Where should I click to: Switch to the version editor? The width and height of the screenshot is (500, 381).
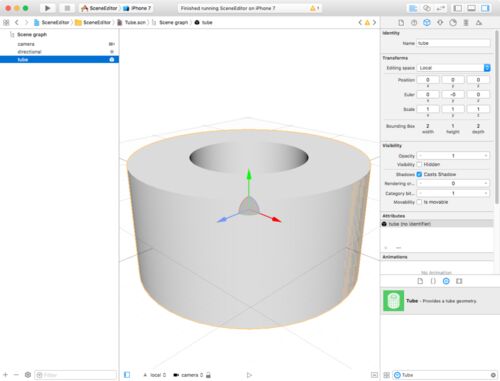click(440, 8)
